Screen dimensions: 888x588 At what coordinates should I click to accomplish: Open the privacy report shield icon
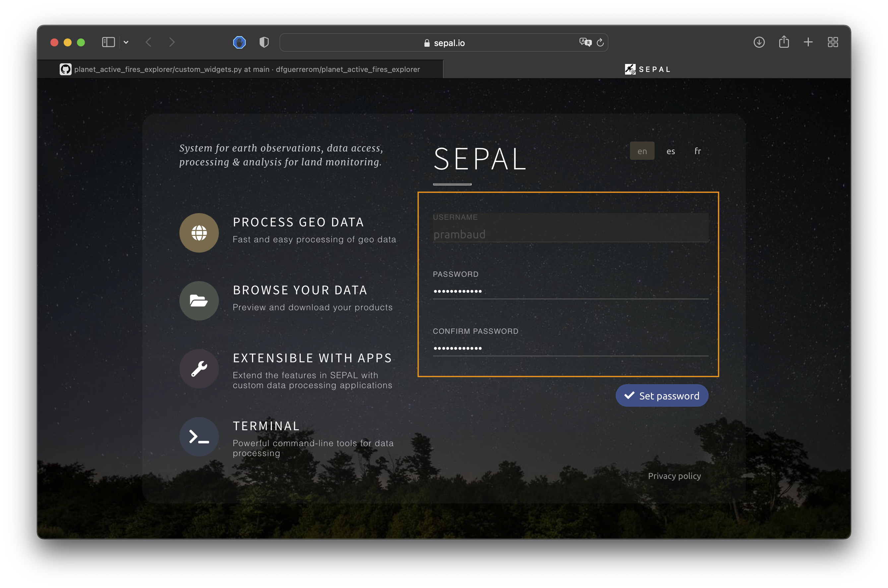click(x=264, y=42)
